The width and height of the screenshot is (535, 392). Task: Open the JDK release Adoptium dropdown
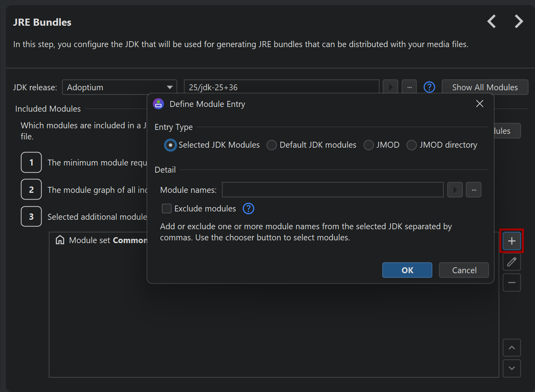tap(119, 87)
